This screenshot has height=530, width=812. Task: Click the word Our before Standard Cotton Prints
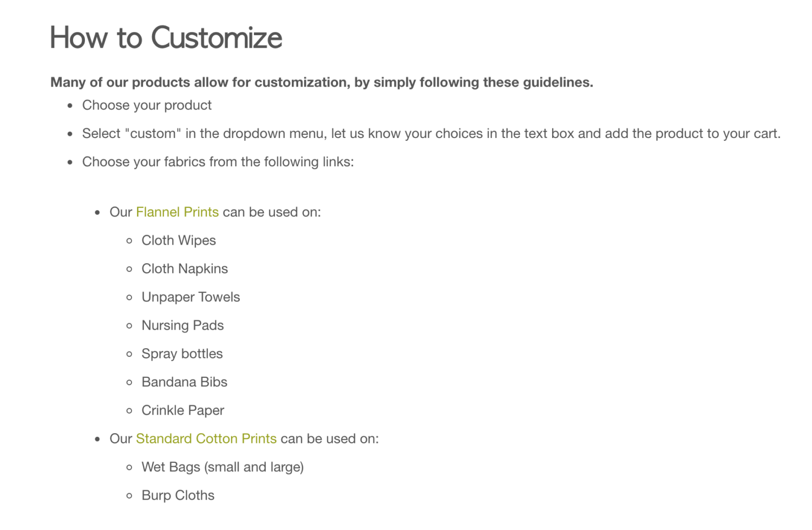pyautogui.click(x=121, y=439)
